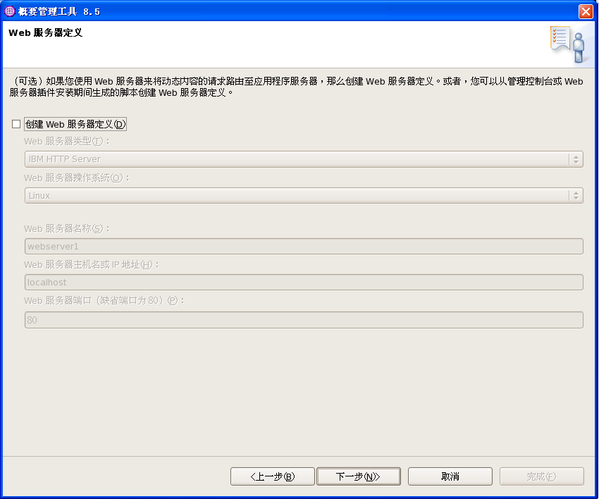
Task: Click the wizard checklist person banner icon
Action: [568, 44]
